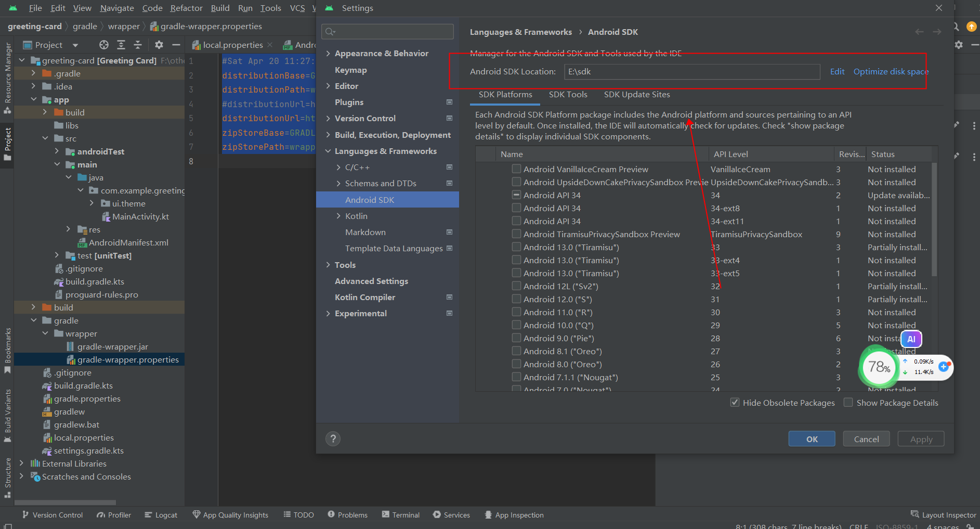Uncheck Hide Obsolete Packages checkbox

[735, 402]
